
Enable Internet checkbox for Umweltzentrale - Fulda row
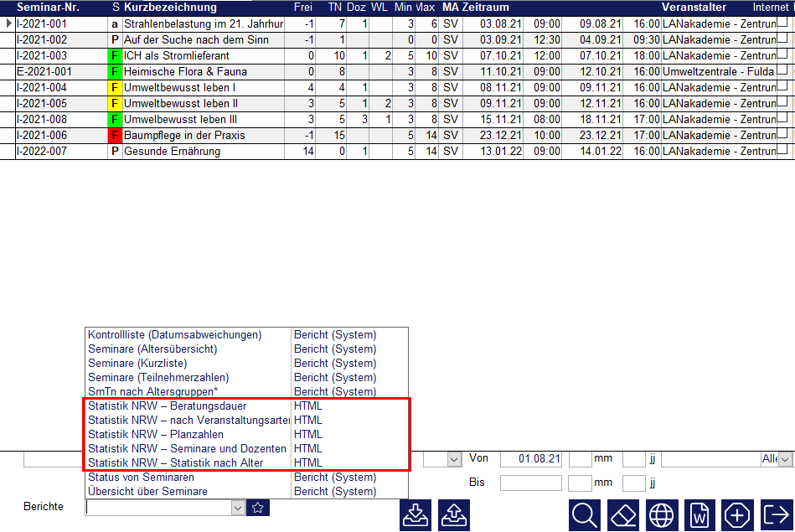click(782, 71)
